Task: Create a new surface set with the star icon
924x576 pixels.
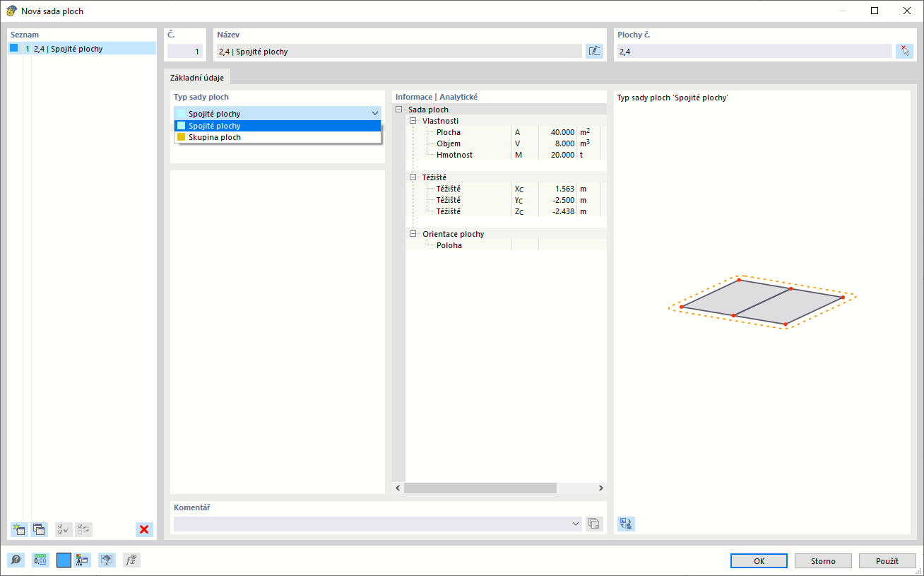Action: coord(19,529)
